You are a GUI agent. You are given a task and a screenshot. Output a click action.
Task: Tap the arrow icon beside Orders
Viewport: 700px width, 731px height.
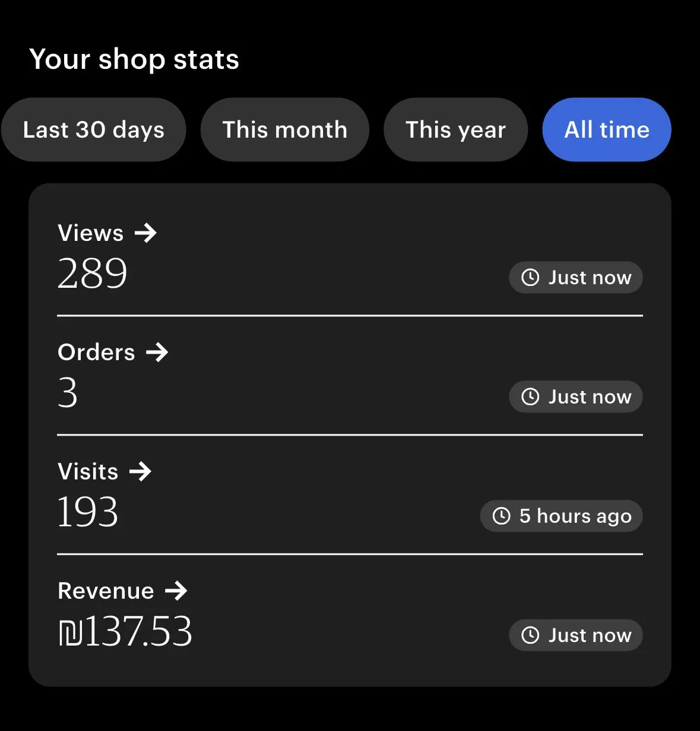point(157,352)
